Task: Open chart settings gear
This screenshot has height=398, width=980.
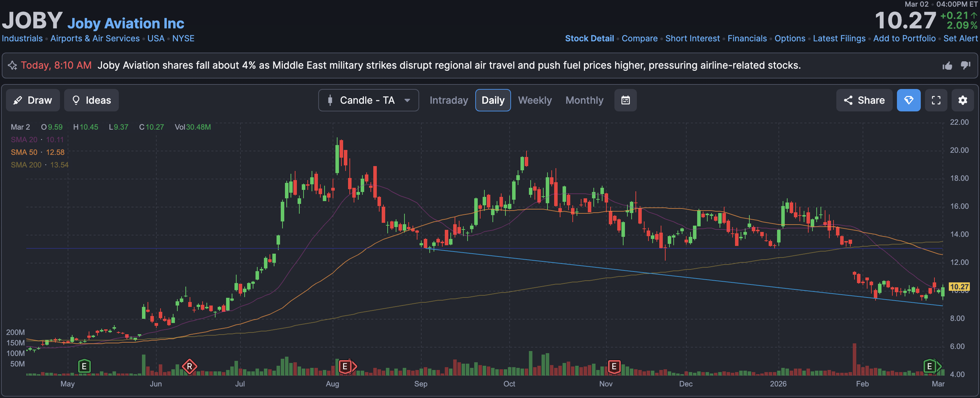Action: coord(962,100)
